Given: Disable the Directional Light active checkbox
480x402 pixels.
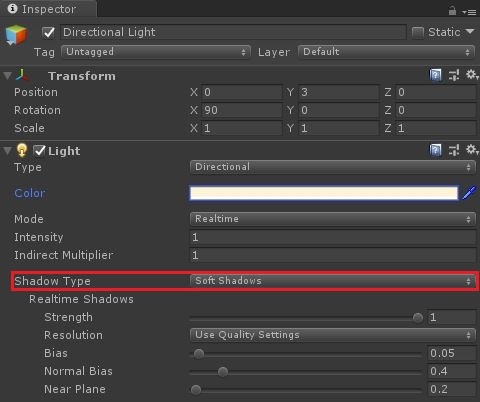Looking at the screenshot, I should tap(49, 32).
